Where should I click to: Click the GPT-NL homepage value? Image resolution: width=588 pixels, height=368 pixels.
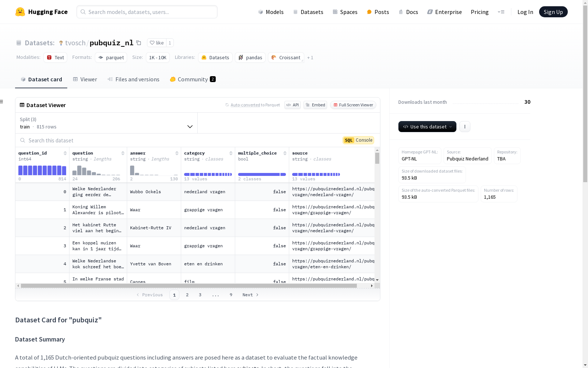pos(409,159)
